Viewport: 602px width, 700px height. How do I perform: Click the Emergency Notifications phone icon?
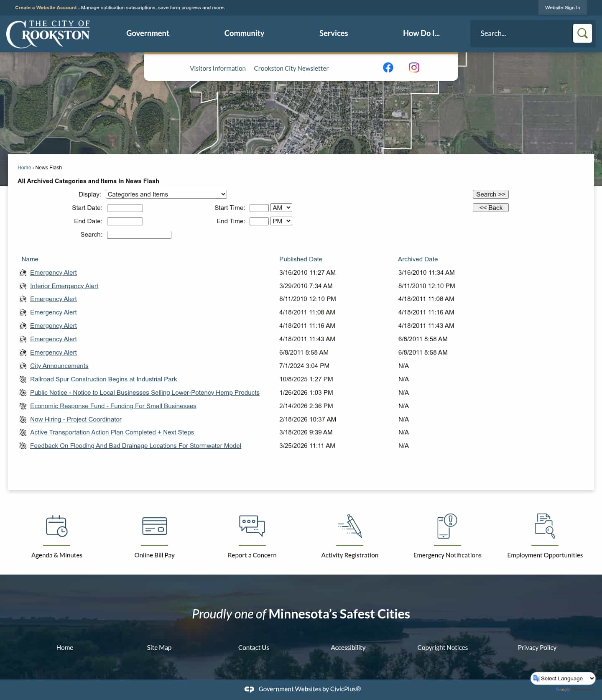[x=447, y=526]
